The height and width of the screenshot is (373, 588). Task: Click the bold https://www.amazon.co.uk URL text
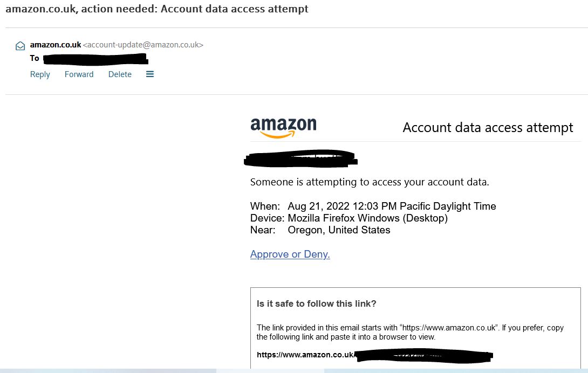(x=305, y=355)
